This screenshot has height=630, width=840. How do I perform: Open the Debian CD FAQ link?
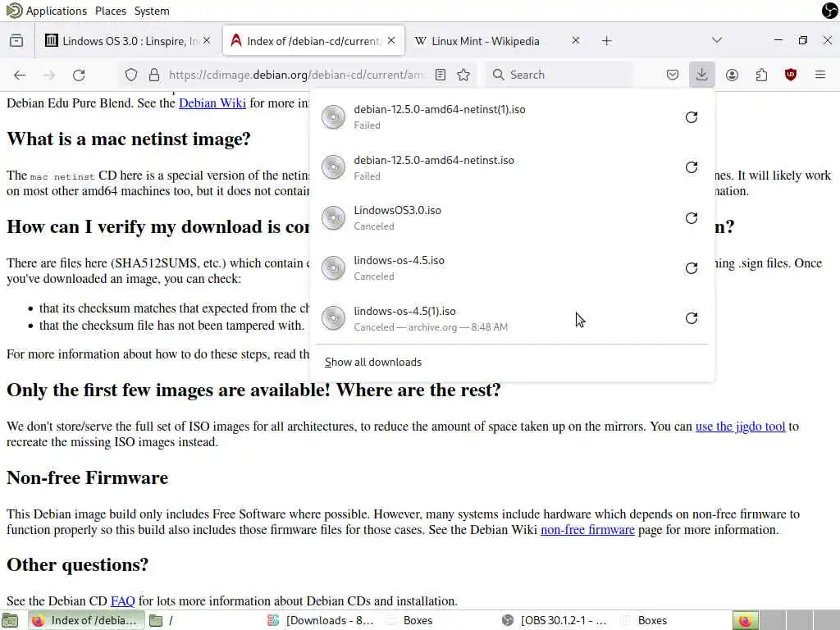tap(123, 601)
